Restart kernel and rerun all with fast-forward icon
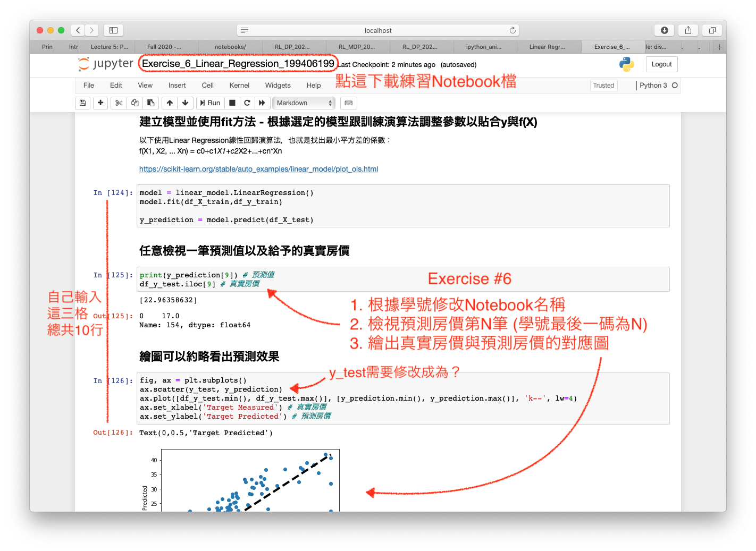The height and width of the screenshot is (551, 756). click(262, 103)
